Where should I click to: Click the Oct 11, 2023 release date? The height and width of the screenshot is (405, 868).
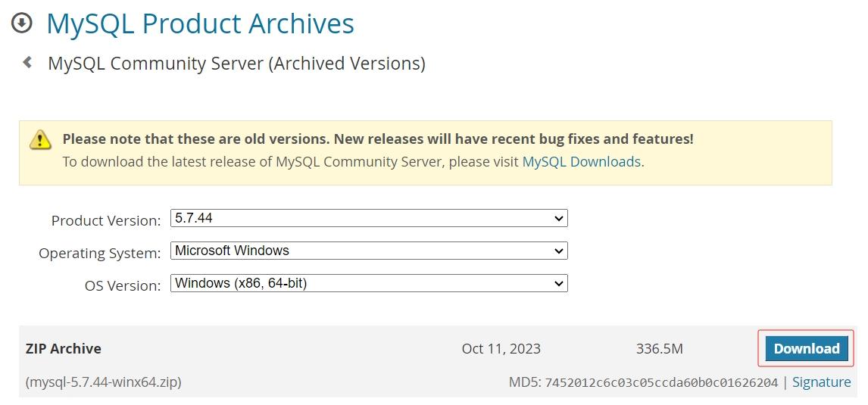pyautogui.click(x=501, y=349)
